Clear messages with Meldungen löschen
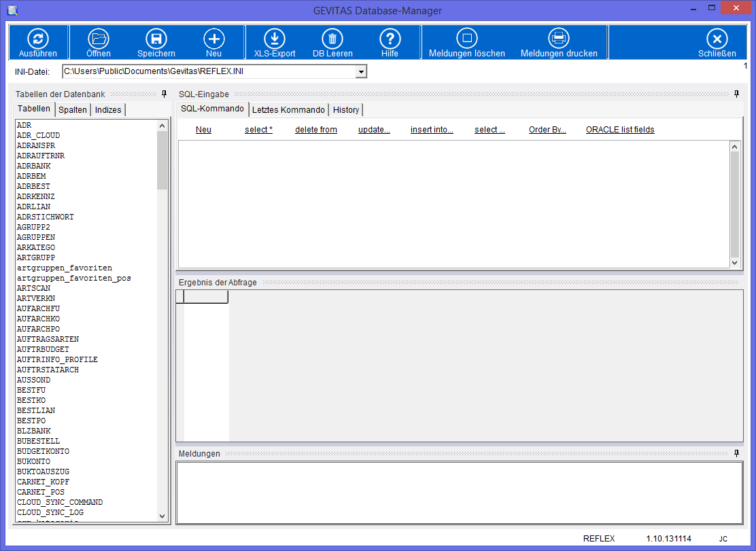 point(466,43)
